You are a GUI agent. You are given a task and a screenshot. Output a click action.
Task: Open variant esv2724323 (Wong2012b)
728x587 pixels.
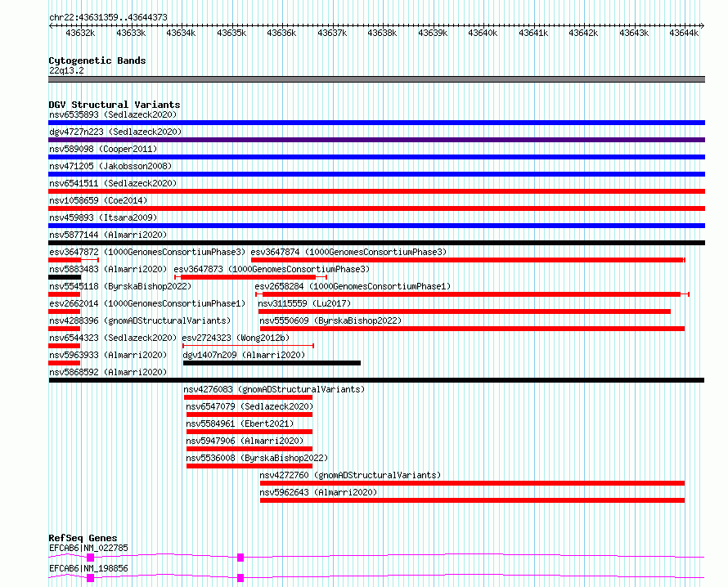click(236, 338)
